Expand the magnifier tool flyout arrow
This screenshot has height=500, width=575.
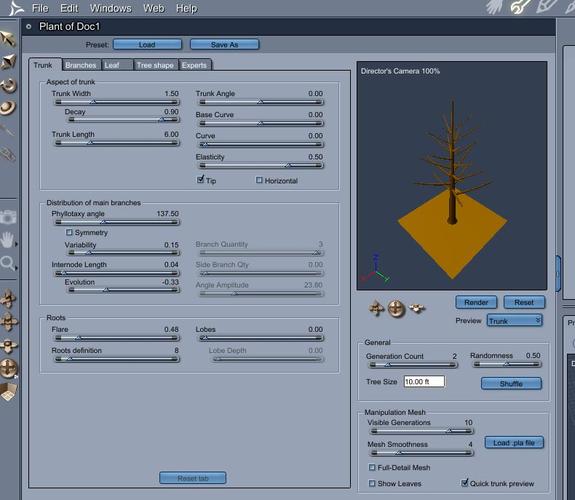(16, 268)
